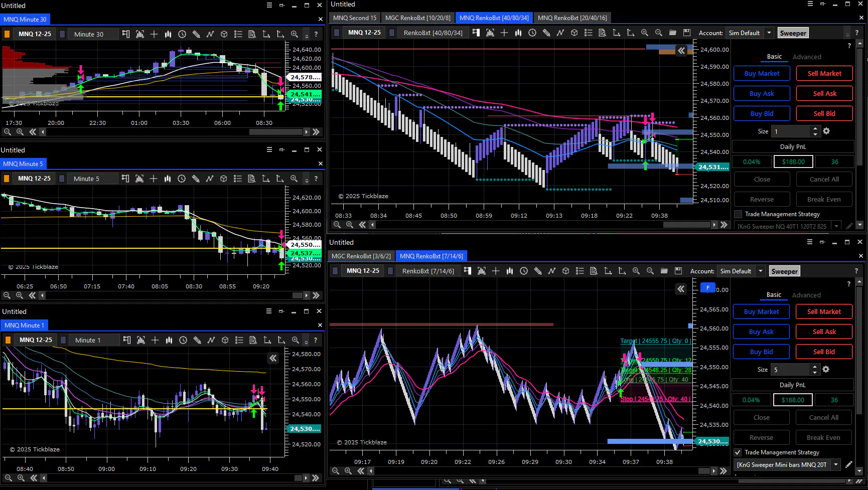The image size is (868, 490).
Task: Click MNQ 12-25 instrument field in Minute 1 chart
Action: tap(36, 340)
